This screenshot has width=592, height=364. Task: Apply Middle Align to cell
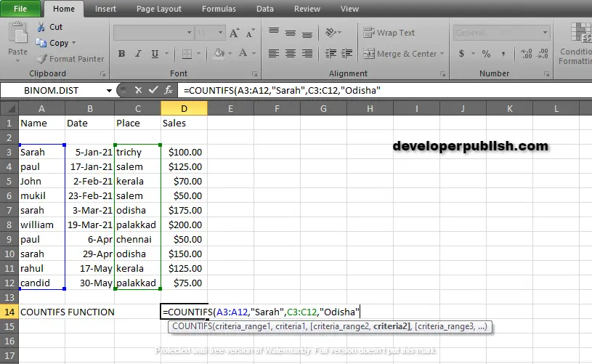(291, 33)
